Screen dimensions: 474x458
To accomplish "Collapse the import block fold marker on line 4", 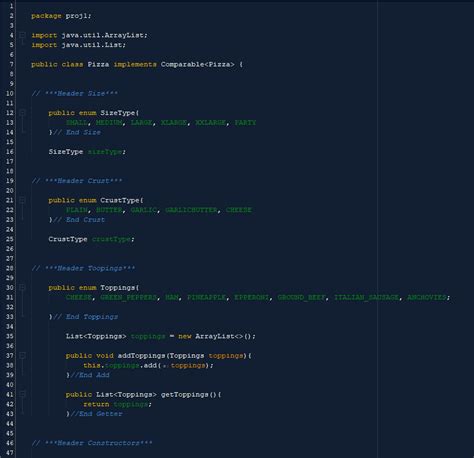I will point(22,35).
